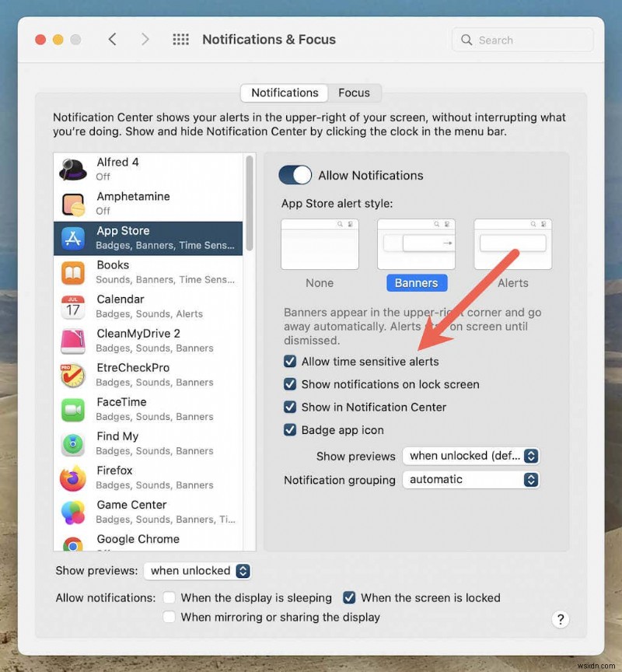Enable When the display is sleeping
This screenshot has height=672, width=622.
(169, 598)
